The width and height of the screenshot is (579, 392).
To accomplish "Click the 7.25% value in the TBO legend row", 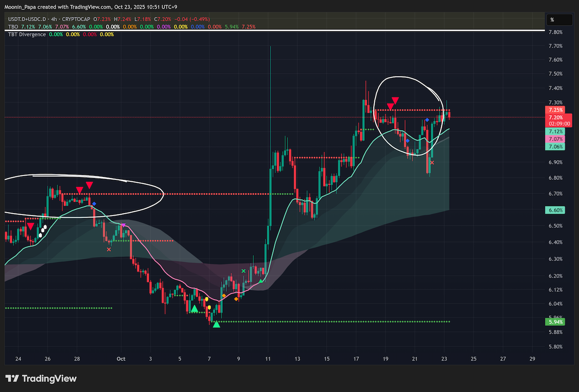I will (248, 27).
